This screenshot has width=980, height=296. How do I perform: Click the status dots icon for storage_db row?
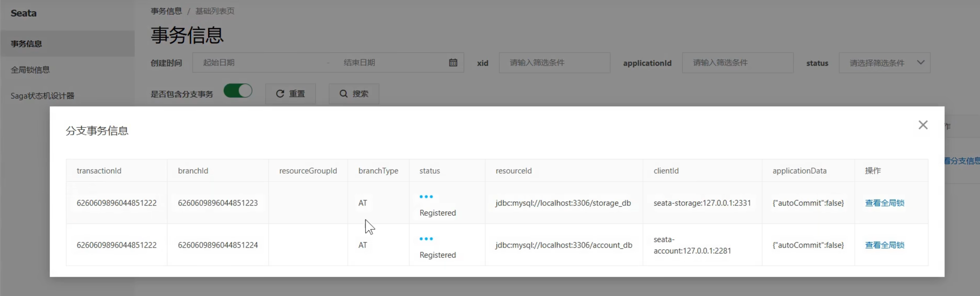[x=426, y=197]
